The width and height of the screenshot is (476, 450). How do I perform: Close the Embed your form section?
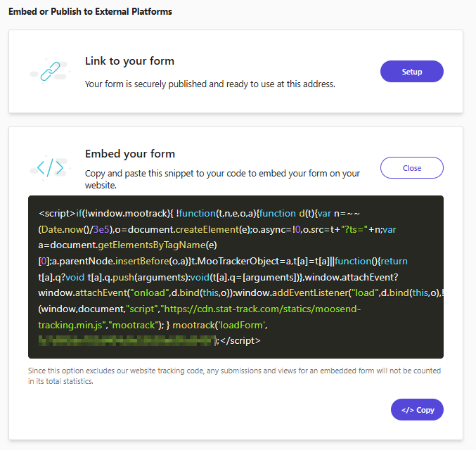point(411,168)
